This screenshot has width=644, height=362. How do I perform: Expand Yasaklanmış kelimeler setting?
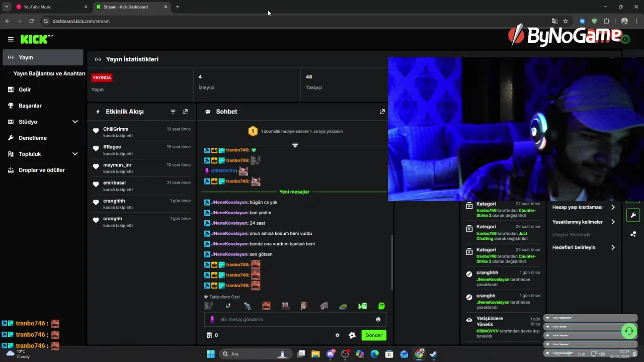point(584,222)
